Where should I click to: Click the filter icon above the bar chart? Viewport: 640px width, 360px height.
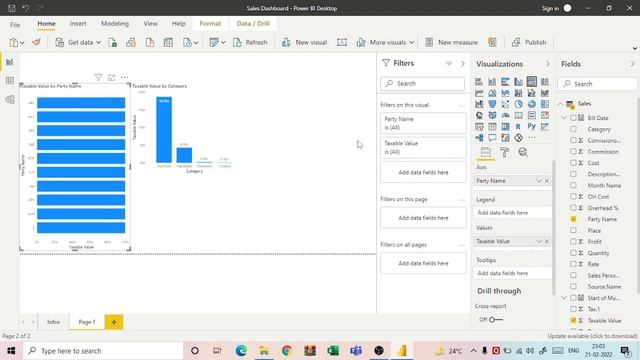(x=98, y=77)
